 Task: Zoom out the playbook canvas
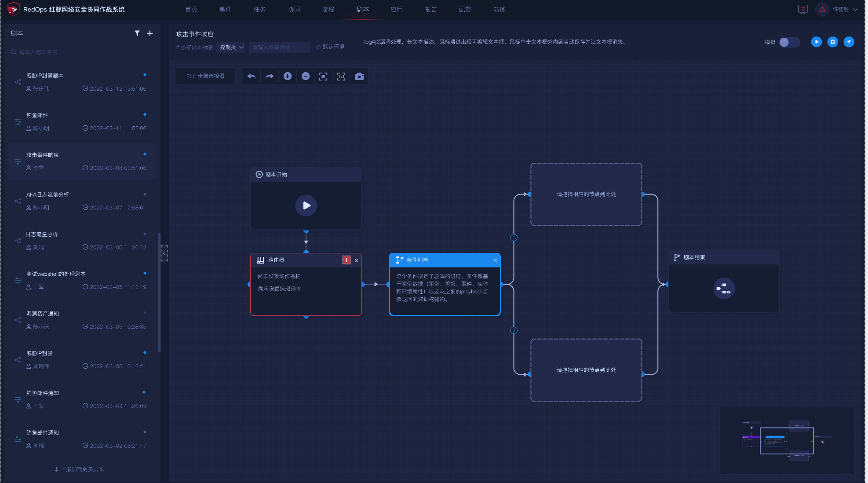coord(306,76)
